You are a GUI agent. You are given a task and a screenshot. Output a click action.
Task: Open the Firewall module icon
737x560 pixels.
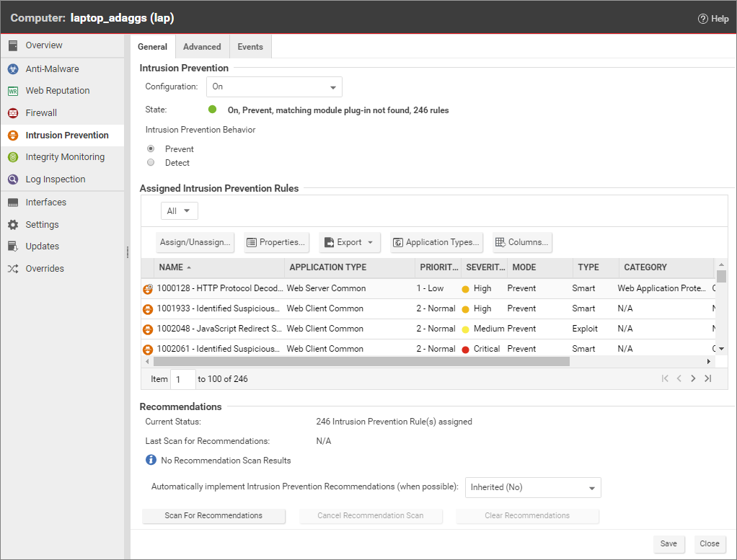click(13, 113)
